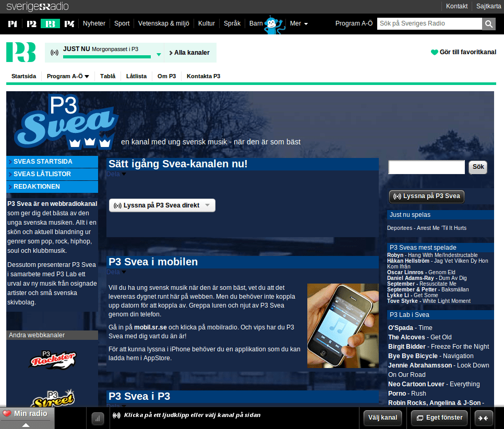Click Sajtkarta in the top bar
The width and height of the screenshot is (504, 429).
coord(488,6)
